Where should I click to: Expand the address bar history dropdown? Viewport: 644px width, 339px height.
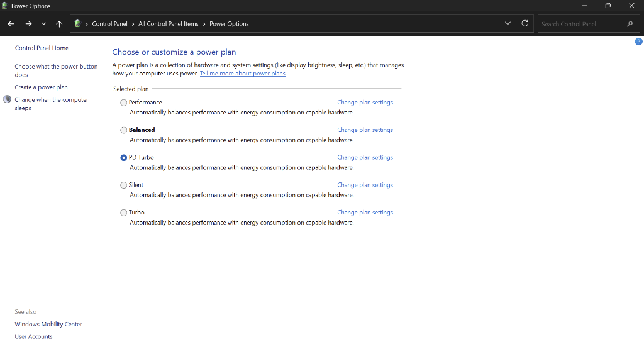point(508,23)
